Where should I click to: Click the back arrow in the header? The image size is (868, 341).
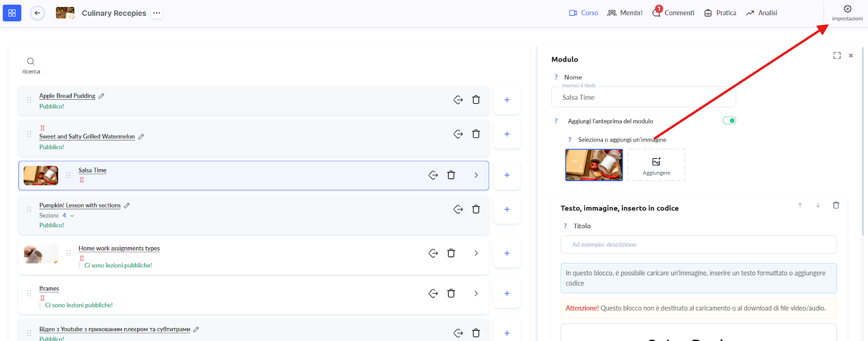pos(37,13)
